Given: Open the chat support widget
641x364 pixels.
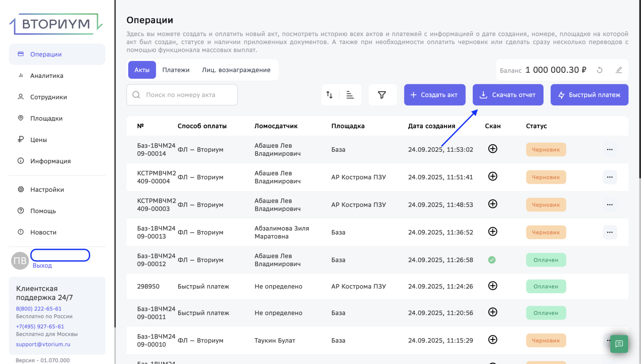Looking at the screenshot, I should click(x=619, y=344).
